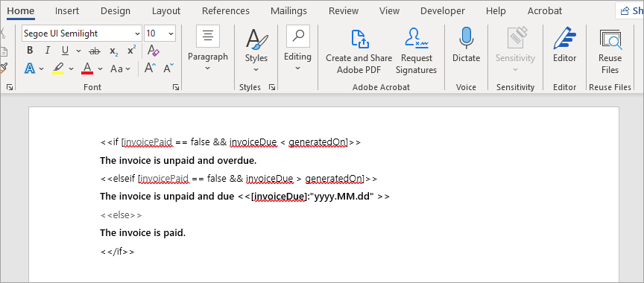Open the Font dialog launcher
Viewport: 644px width, 283px height.
tap(176, 87)
